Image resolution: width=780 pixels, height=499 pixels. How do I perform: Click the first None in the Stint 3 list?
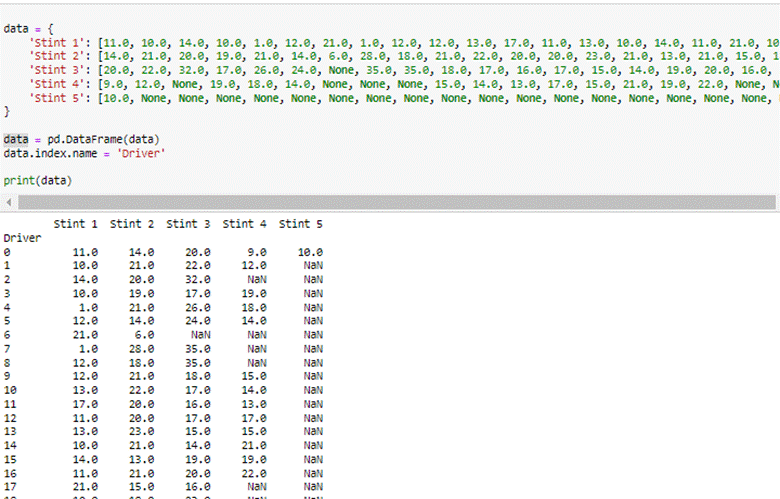(x=341, y=71)
